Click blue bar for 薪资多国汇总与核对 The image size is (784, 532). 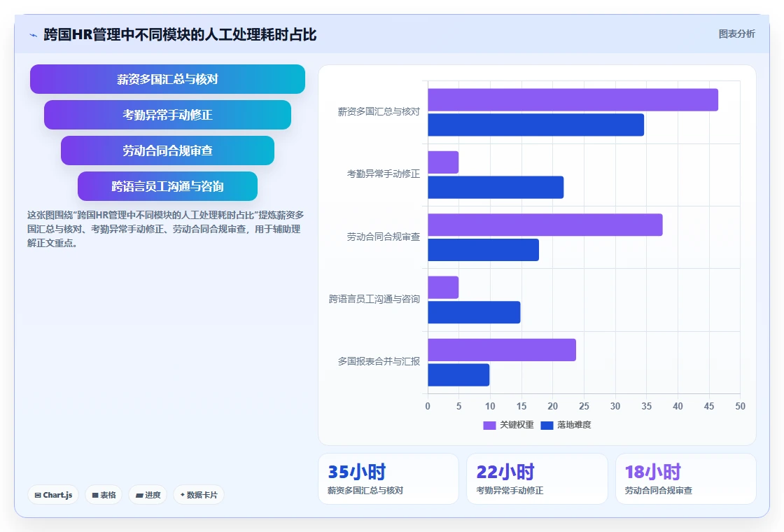[535, 125]
